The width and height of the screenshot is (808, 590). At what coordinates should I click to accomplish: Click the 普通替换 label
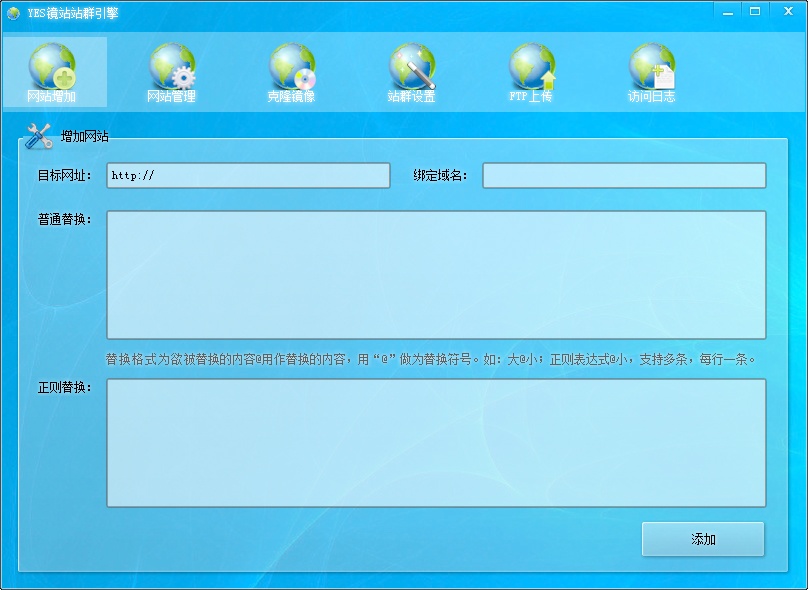[64, 220]
